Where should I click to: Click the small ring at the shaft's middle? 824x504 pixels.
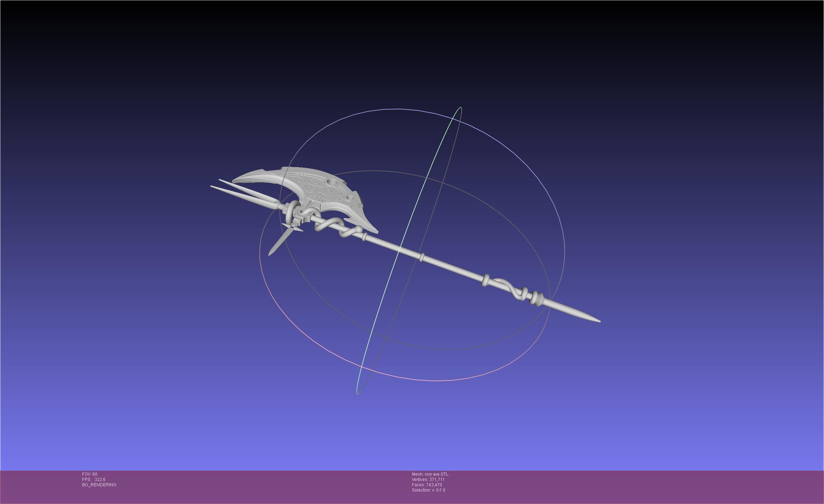(x=421, y=257)
